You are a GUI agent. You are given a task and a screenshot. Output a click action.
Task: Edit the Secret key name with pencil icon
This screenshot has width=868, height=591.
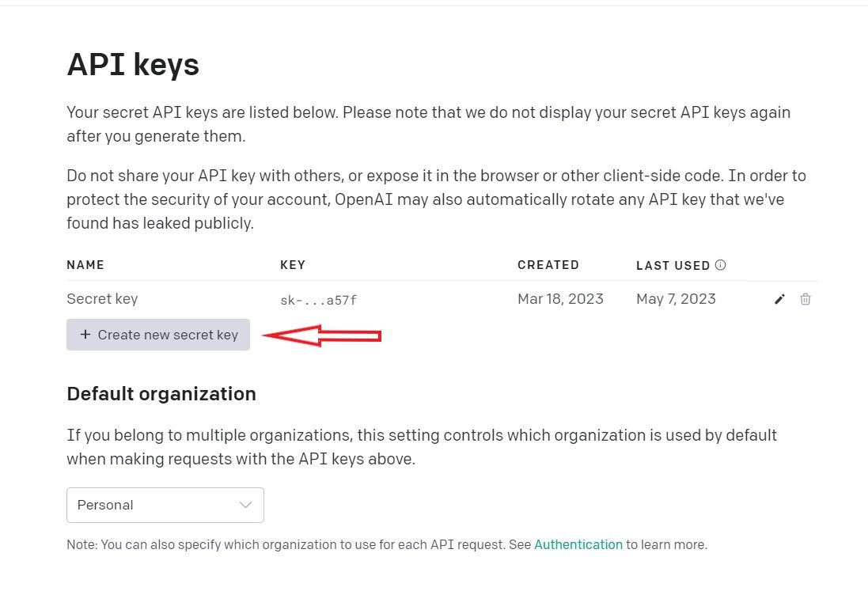click(x=779, y=299)
